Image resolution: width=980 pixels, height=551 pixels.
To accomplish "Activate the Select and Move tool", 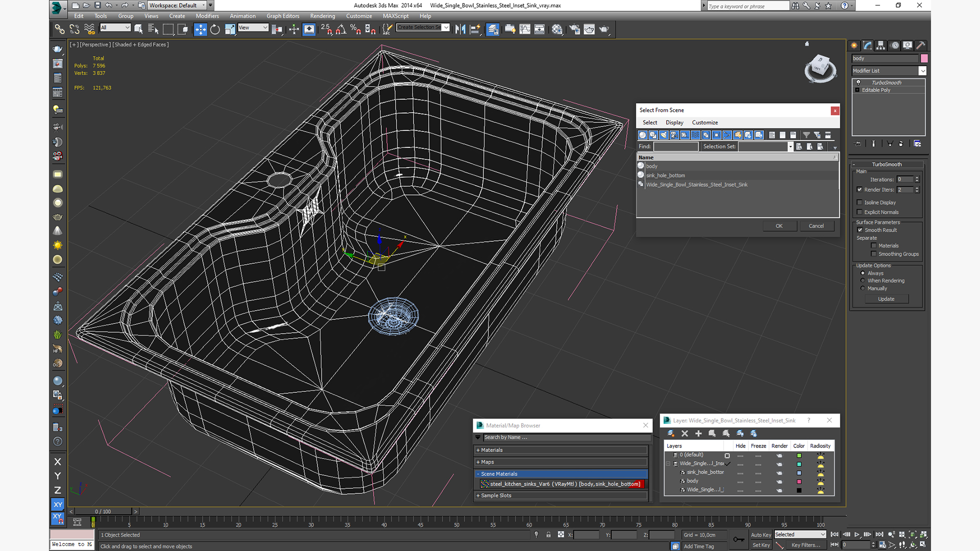I will [201, 29].
